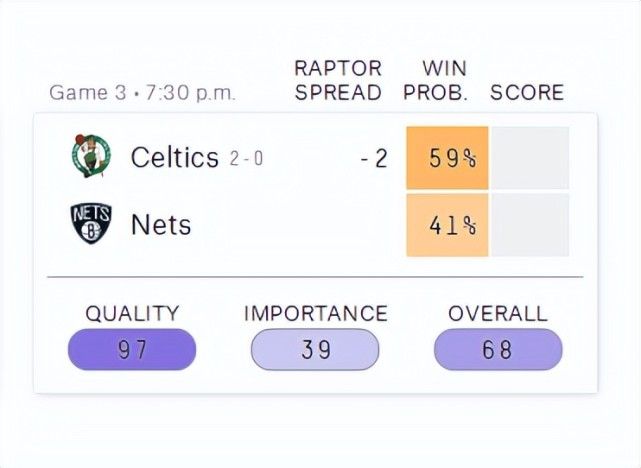Click the IMPORTANCE label text
This screenshot has height=468, width=641.
[x=316, y=313]
